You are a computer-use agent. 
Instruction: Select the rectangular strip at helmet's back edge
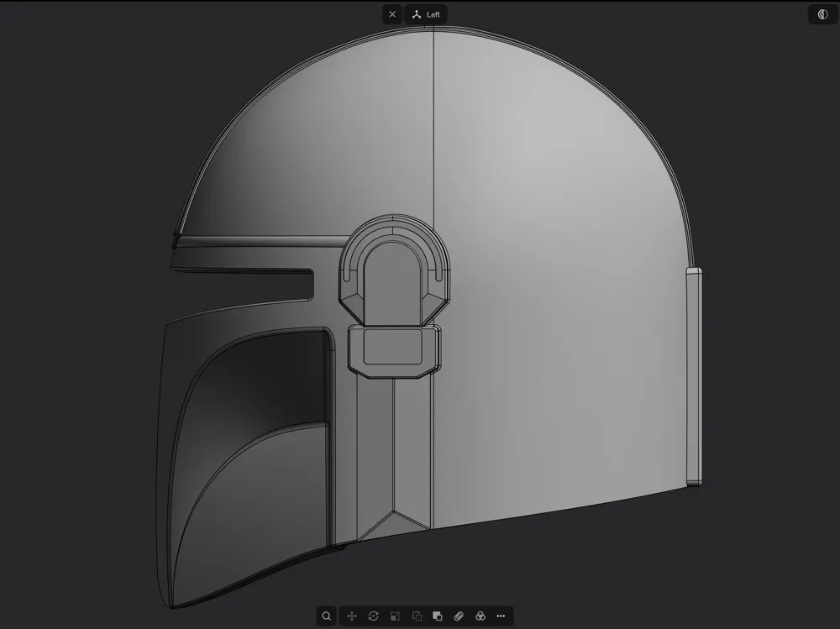click(694, 377)
